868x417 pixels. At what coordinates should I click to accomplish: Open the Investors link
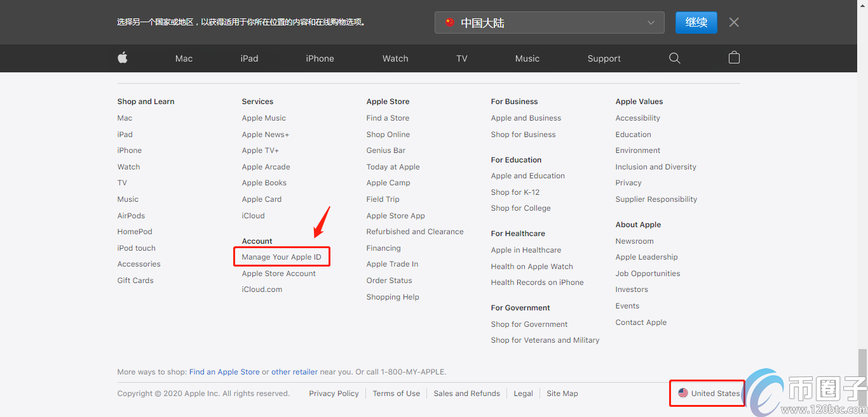632,289
